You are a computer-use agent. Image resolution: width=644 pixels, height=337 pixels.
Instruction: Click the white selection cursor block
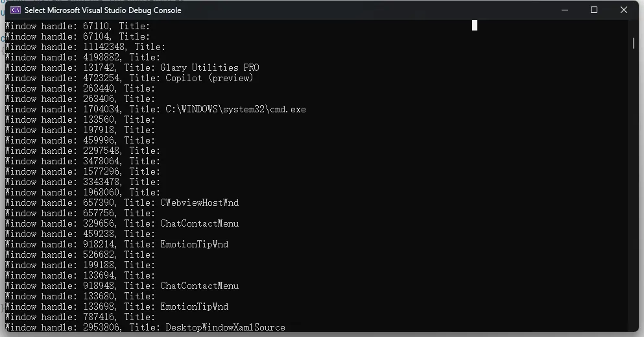pos(474,25)
